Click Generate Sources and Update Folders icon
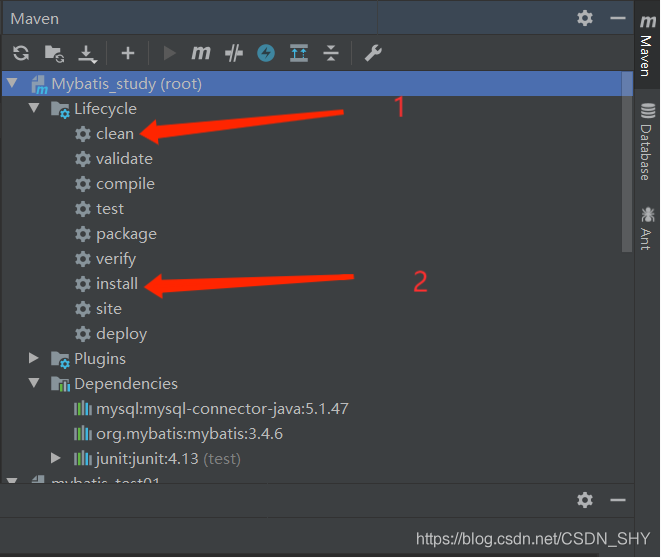Viewport: 661px width, 558px height. tap(54, 53)
